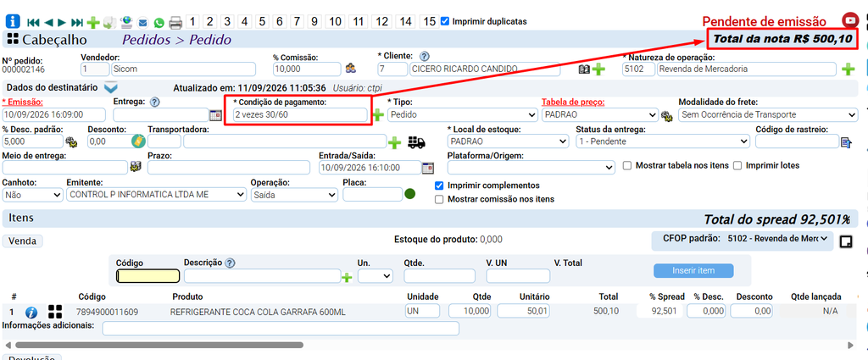Click the printer icon

tap(175, 23)
